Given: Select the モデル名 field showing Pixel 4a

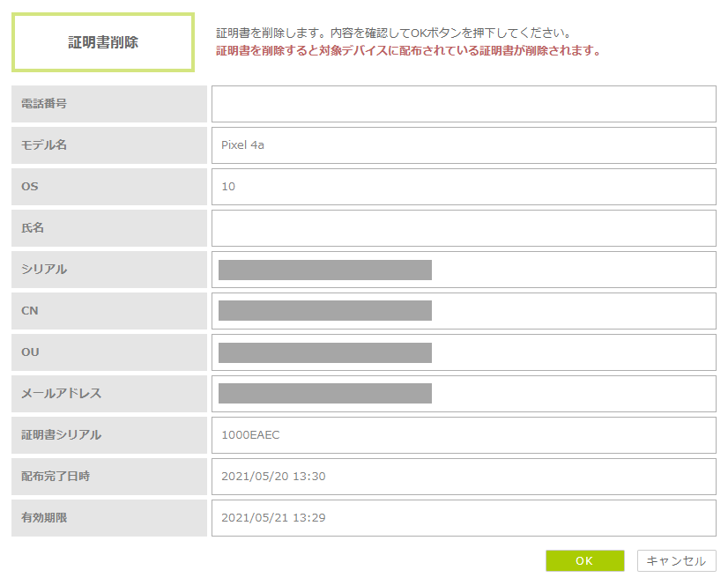Looking at the screenshot, I should click(464, 145).
